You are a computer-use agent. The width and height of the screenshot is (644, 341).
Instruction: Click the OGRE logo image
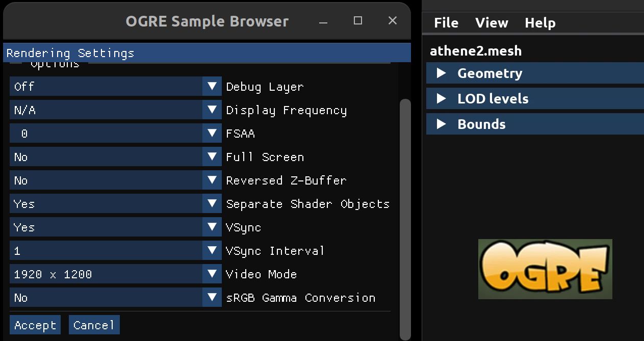545,269
